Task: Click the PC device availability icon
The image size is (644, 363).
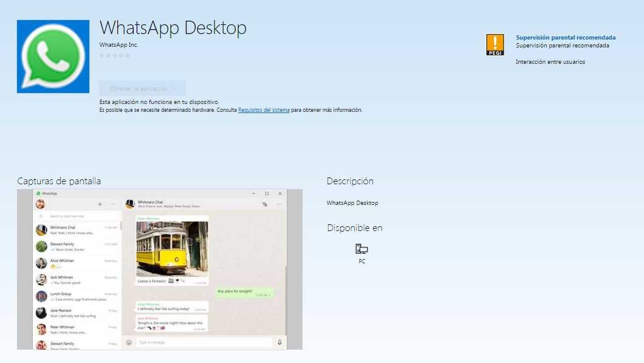Action: pos(361,249)
